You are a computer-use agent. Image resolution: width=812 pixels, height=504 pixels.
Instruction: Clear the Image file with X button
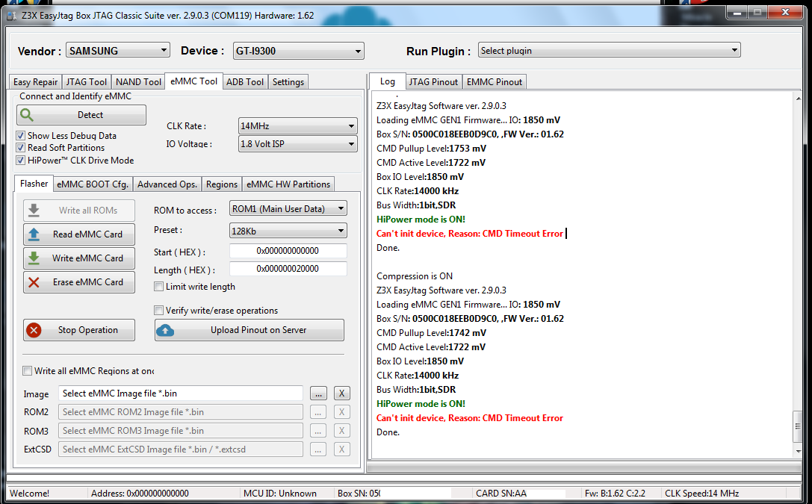[x=342, y=393]
